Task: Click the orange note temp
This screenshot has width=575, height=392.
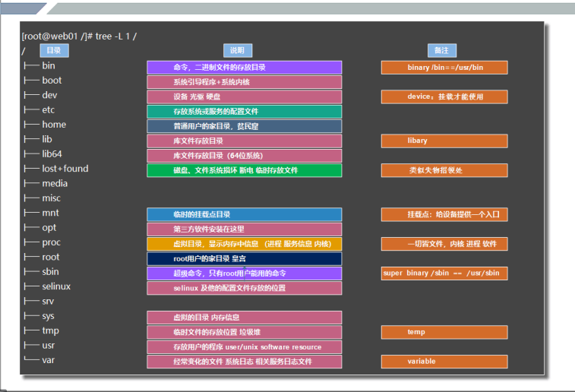Action: pos(444,332)
